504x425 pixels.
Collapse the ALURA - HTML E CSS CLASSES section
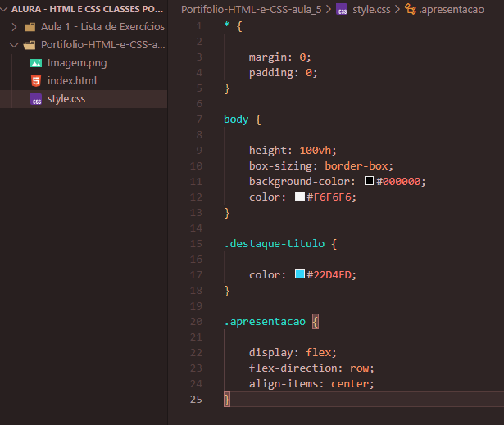tap(4, 9)
